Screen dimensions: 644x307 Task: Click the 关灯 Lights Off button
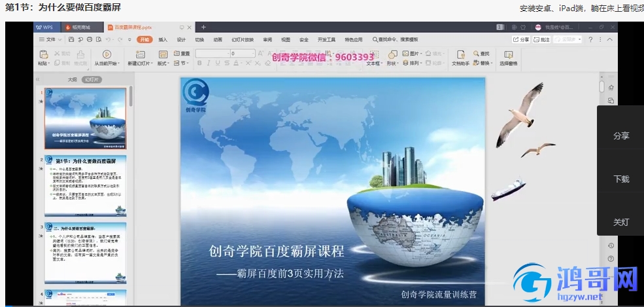tap(621, 222)
